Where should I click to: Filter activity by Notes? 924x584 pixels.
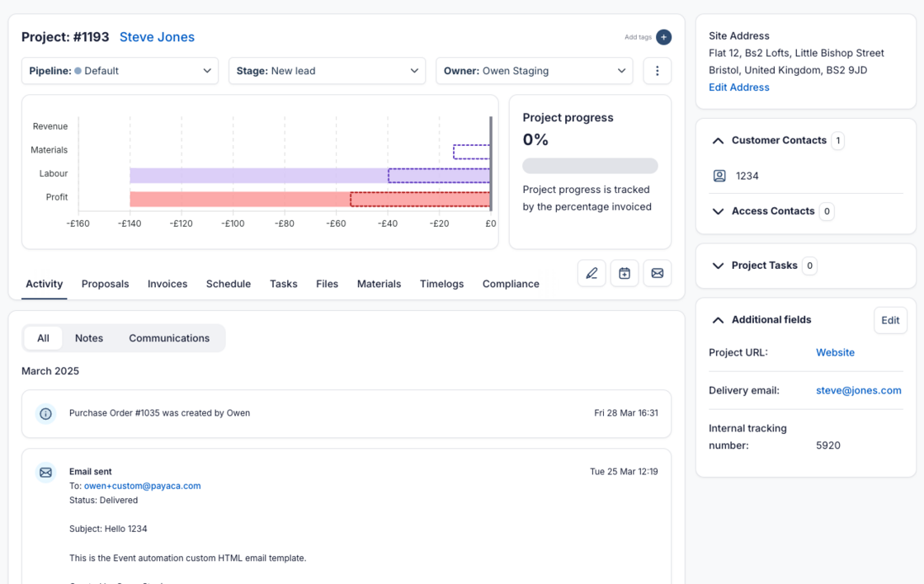point(89,338)
